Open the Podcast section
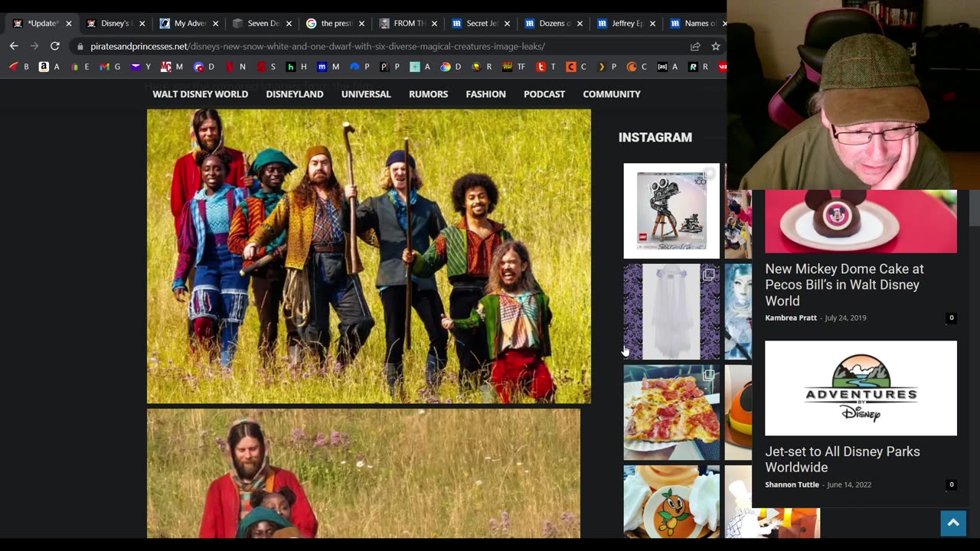This screenshot has width=980, height=551. click(x=544, y=94)
